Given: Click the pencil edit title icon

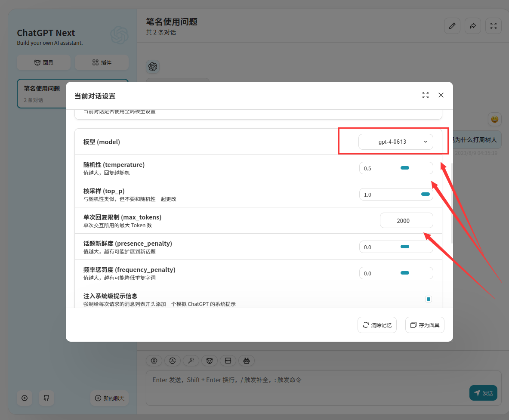Looking at the screenshot, I should pyautogui.click(x=452, y=26).
